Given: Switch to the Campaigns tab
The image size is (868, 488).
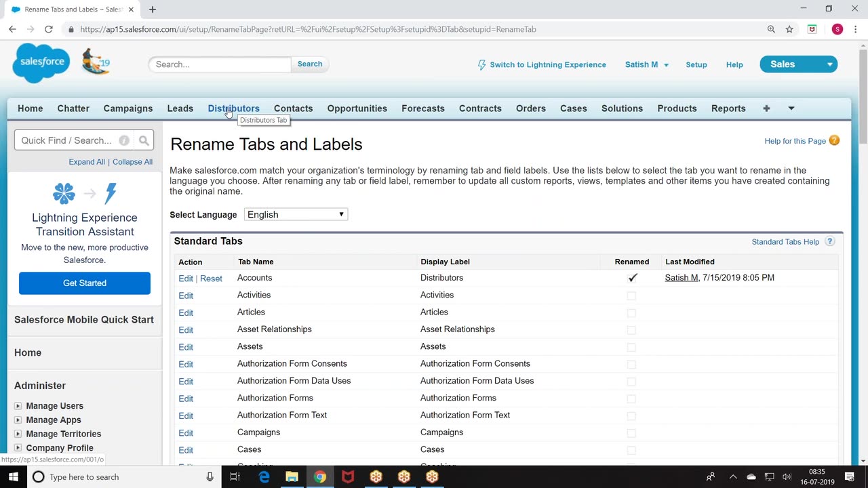Looking at the screenshot, I should (x=128, y=108).
